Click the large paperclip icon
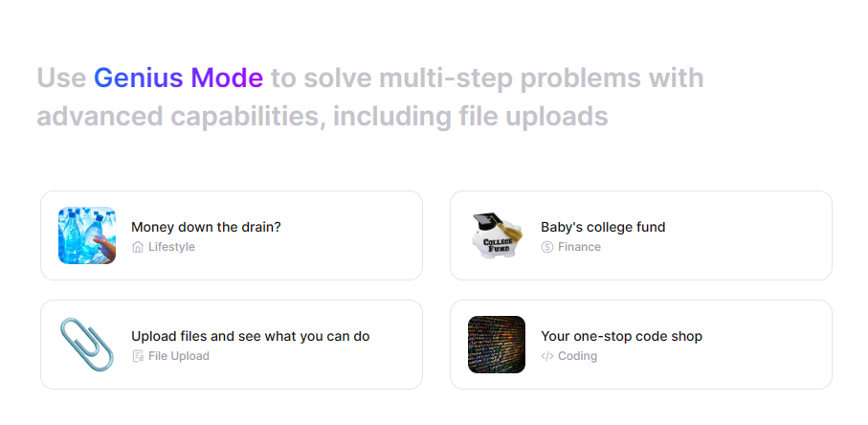The height and width of the screenshot is (425, 868). tap(87, 345)
